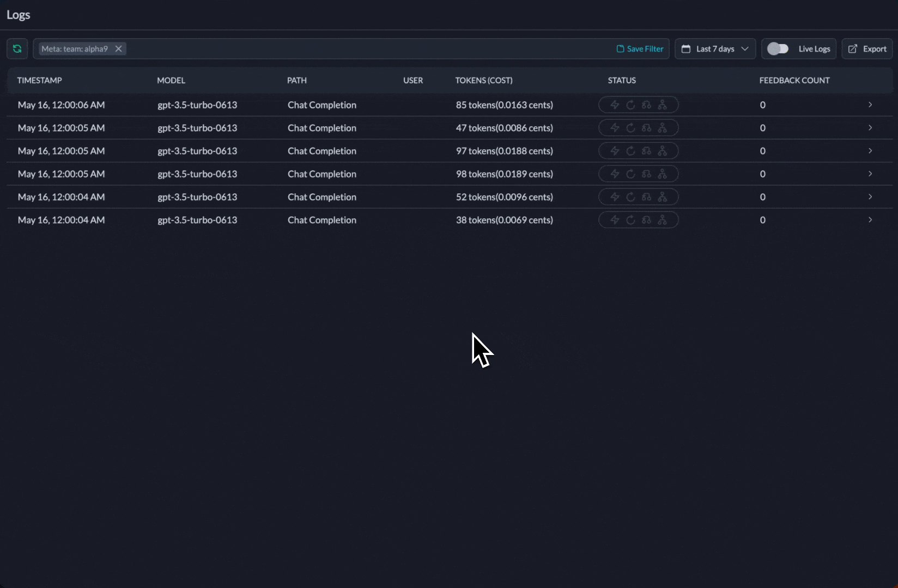Click the MODEL column header
The image size is (898, 588).
(x=171, y=80)
